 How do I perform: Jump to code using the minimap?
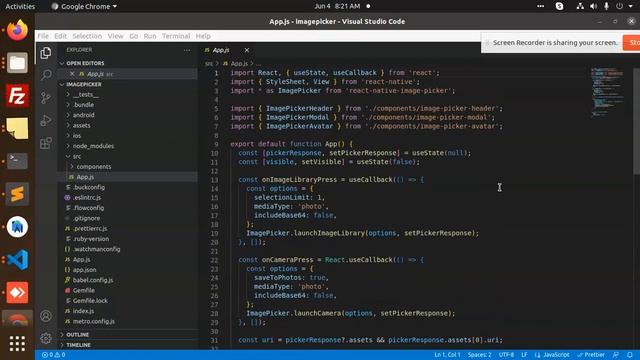[607, 92]
